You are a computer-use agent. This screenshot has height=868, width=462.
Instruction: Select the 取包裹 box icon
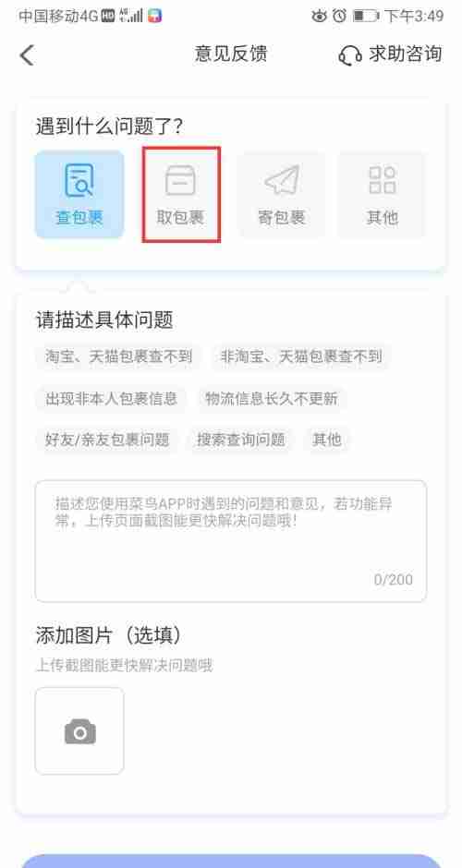click(x=180, y=180)
